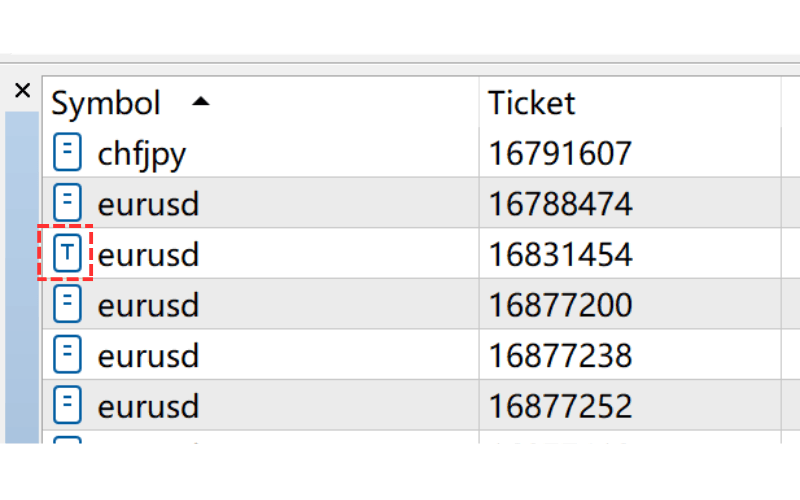Select eurusd symbol of ticket 16877238

tap(148, 355)
